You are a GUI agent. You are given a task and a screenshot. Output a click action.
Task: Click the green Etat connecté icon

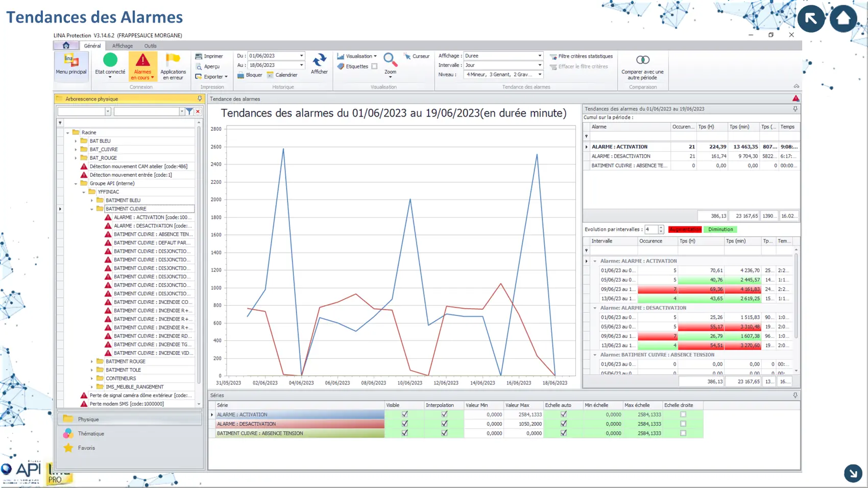click(110, 60)
